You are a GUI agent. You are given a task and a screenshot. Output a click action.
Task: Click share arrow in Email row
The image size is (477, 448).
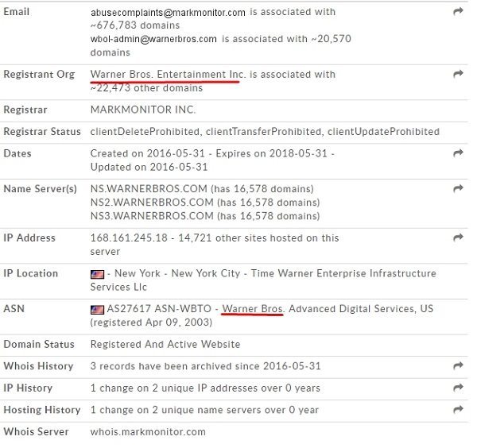point(458,12)
